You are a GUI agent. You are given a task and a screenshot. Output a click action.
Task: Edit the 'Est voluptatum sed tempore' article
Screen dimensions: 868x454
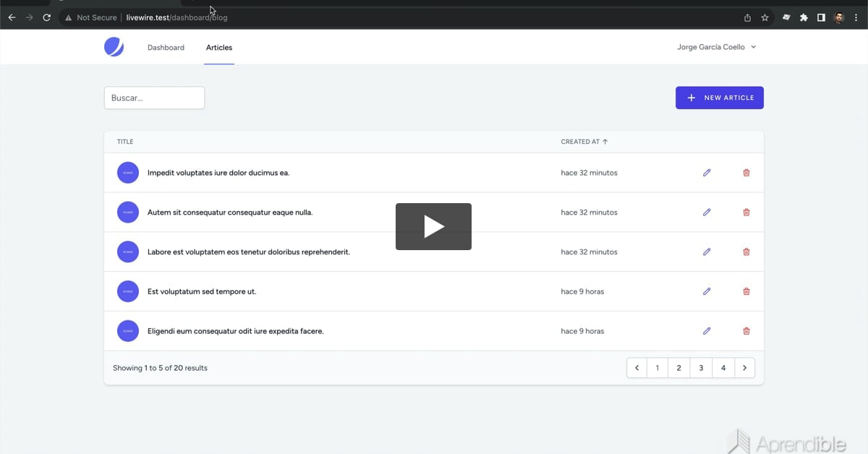707,291
